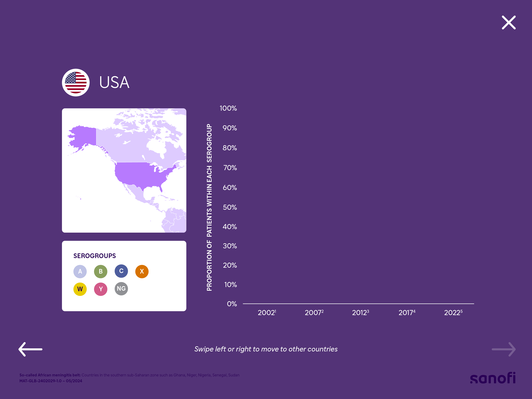
Task: Select the 2002 year on the chart axis
Action: click(267, 312)
